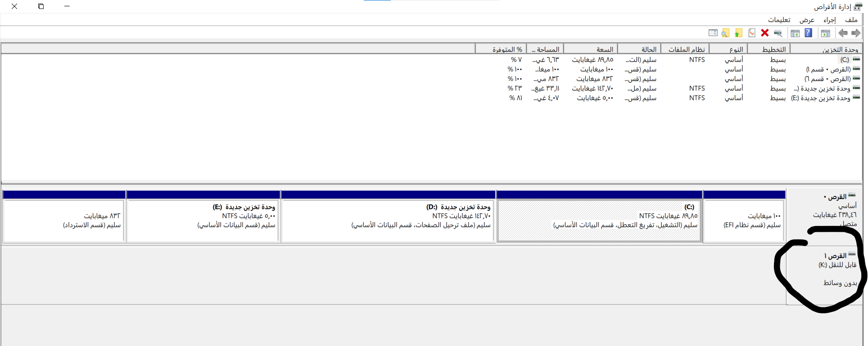
Task: Click the '% ٢٣' available percentage cell
Action: click(x=515, y=89)
